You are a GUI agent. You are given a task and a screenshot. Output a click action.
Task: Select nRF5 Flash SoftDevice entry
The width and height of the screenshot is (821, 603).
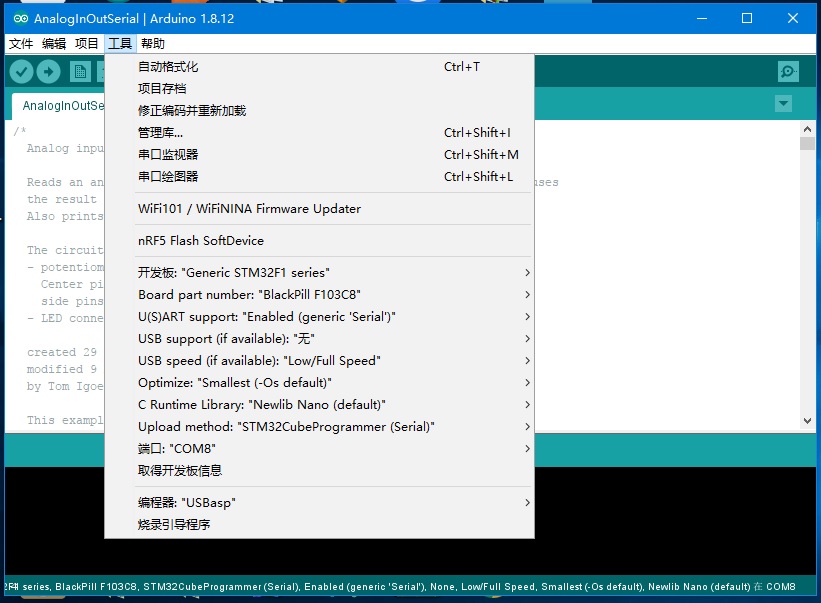(x=319, y=240)
